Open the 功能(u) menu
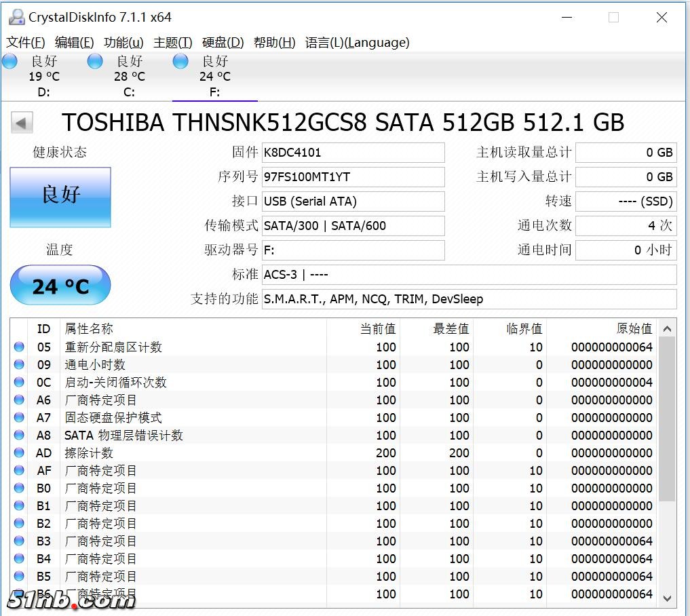This screenshot has height=616, width=690. click(123, 43)
